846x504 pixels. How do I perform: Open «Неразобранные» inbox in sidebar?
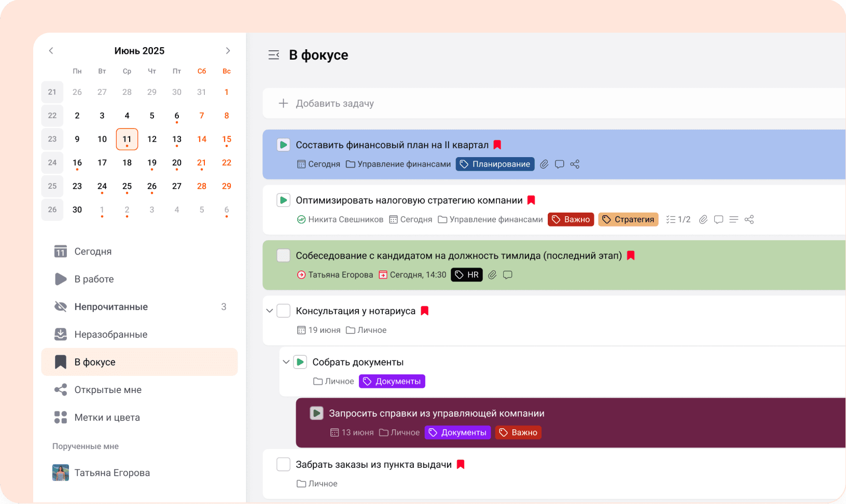[110, 334]
